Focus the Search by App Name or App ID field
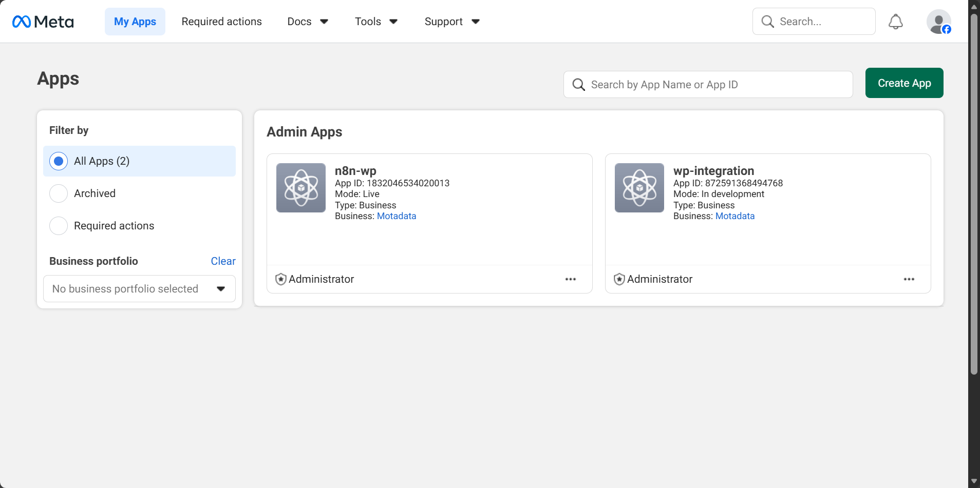Viewport: 980px width, 488px height. tap(708, 85)
